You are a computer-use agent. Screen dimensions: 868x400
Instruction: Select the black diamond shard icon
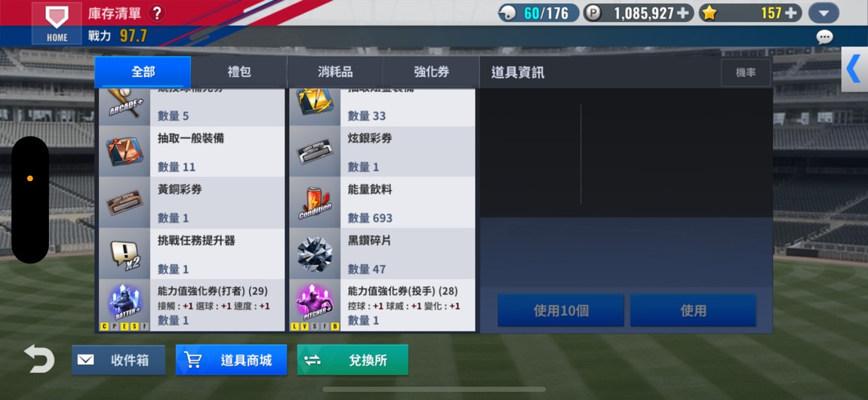(315, 254)
